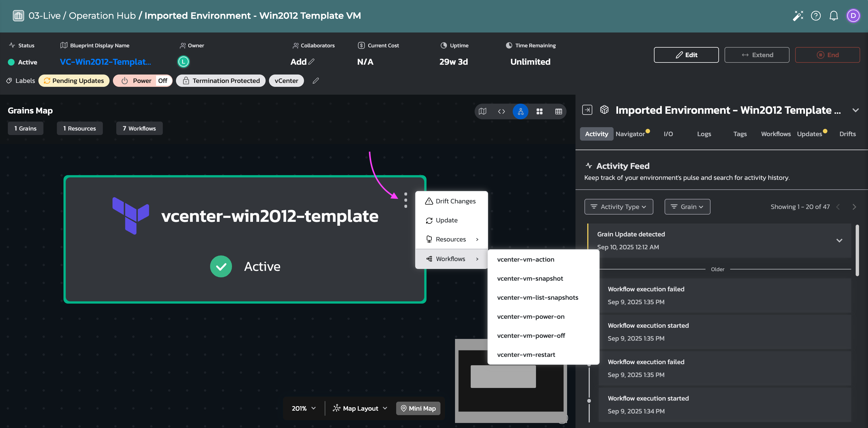
Task: Open the notifications bell
Action: [x=833, y=16]
